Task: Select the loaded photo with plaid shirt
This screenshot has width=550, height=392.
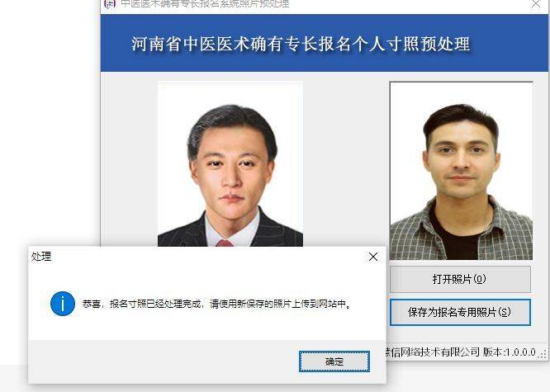Action: coord(462,171)
